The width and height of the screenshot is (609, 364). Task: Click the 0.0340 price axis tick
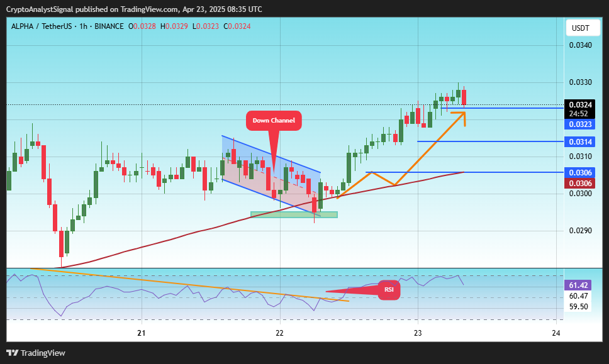[x=580, y=45]
